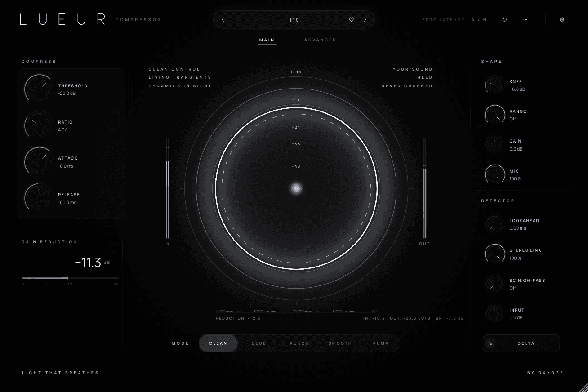The width and height of the screenshot is (588, 392).
Task: Click the Ratio knob
Action: [x=39, y=125]
